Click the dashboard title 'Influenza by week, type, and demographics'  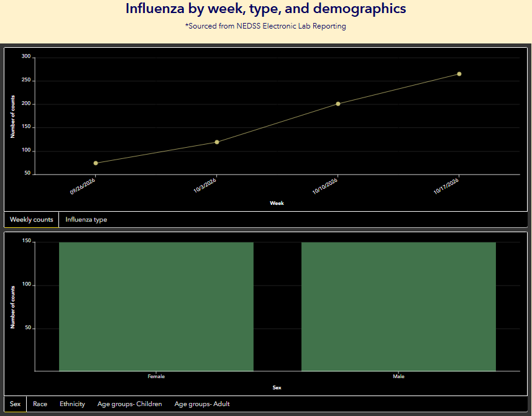pyautogui.click(x=265, y=9)
